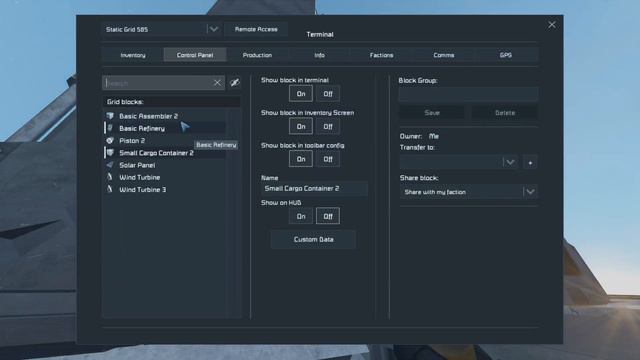Click the Piston 2 block icon
The image size is (640, 360).
pyautogui.click(x=110, y=141)
